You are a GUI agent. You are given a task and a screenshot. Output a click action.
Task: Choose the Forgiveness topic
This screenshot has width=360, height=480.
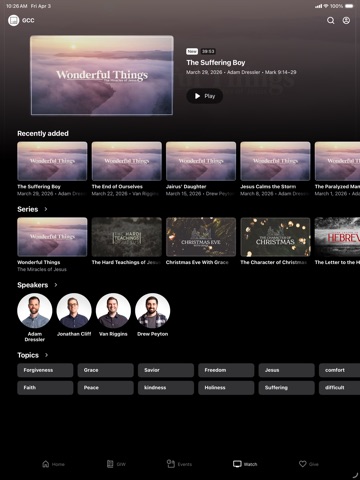point(45,370)
